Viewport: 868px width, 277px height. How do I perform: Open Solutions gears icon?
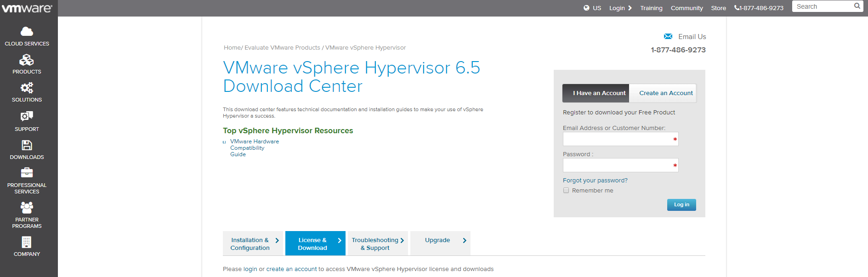point(27,88)
